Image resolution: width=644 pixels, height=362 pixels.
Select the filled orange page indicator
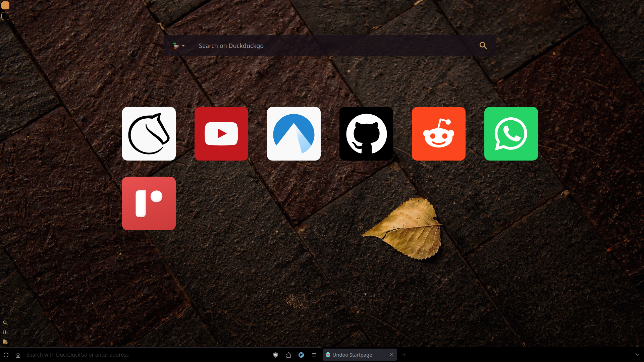tap(5, 5)
